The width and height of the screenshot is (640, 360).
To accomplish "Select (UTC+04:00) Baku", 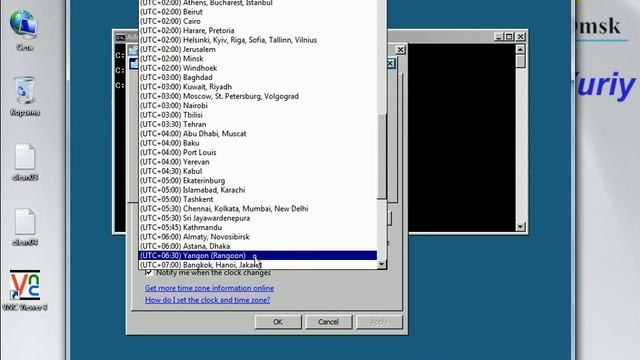I will coord(258,143).
